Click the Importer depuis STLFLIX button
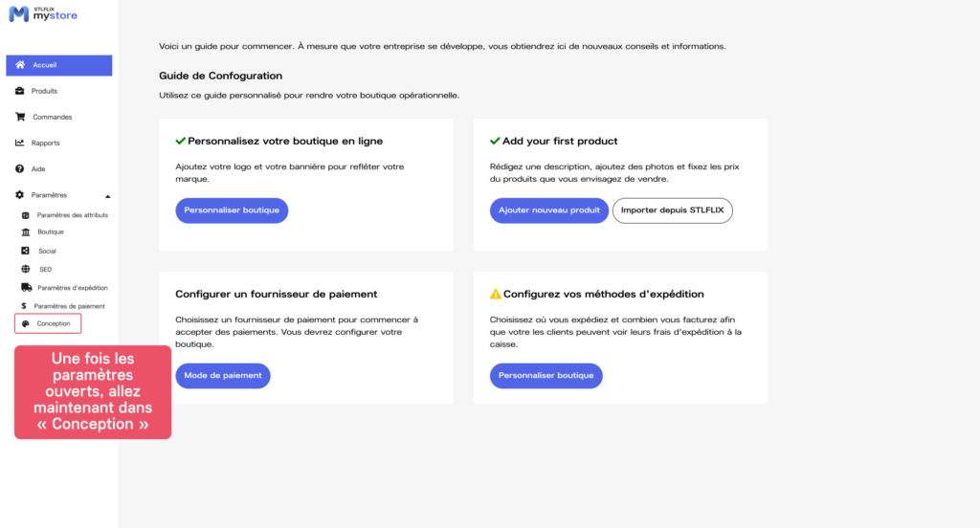The height and width of the screenshot is (528, 980). click(x=672, y=210)
